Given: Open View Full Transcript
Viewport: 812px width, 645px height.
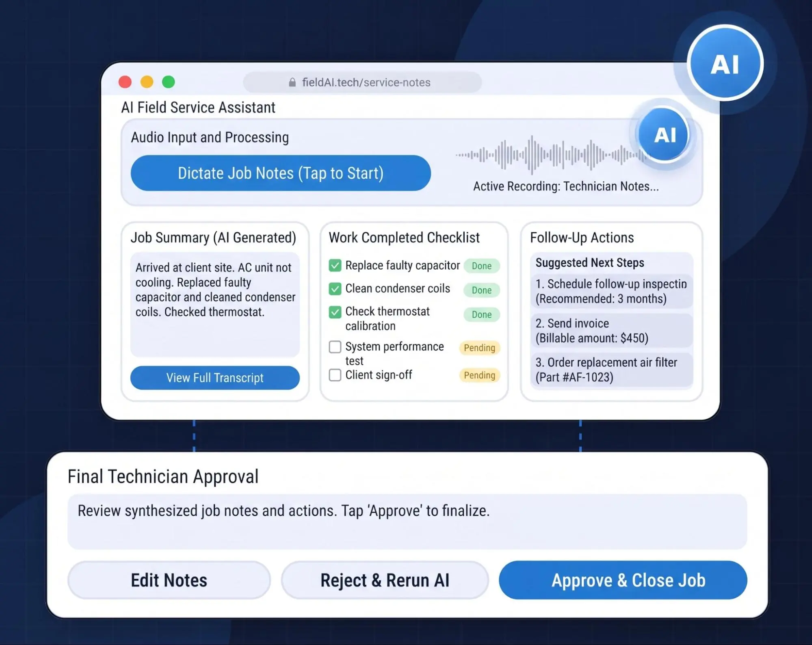Looking at the screenshot, I should [x=215, y=378].
